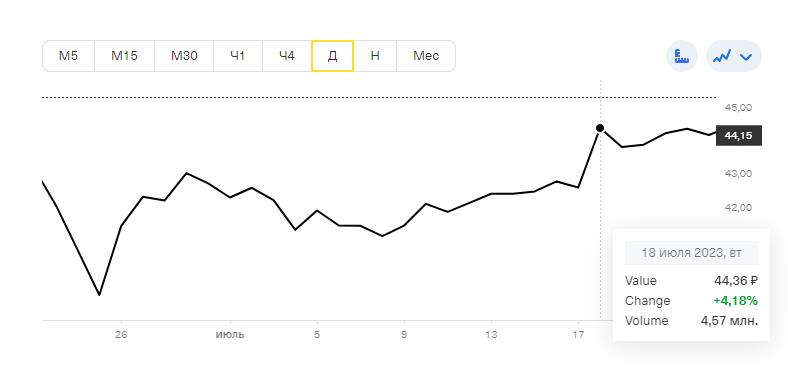Choose the Ч4 four-hour interval
Image resolution: width=788 pixels, height=380 pixels.
tap(287, 56)
